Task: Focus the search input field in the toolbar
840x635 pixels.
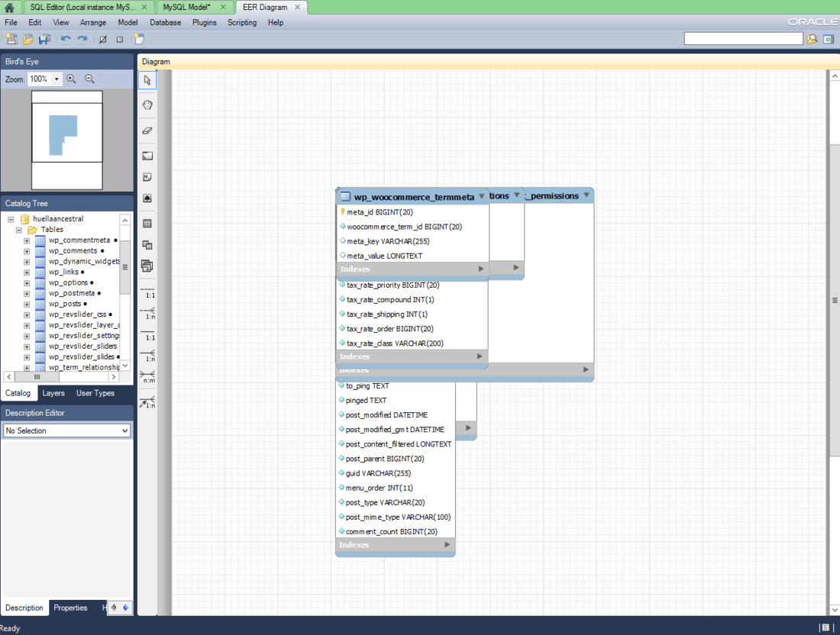Action: click(743, 39)
